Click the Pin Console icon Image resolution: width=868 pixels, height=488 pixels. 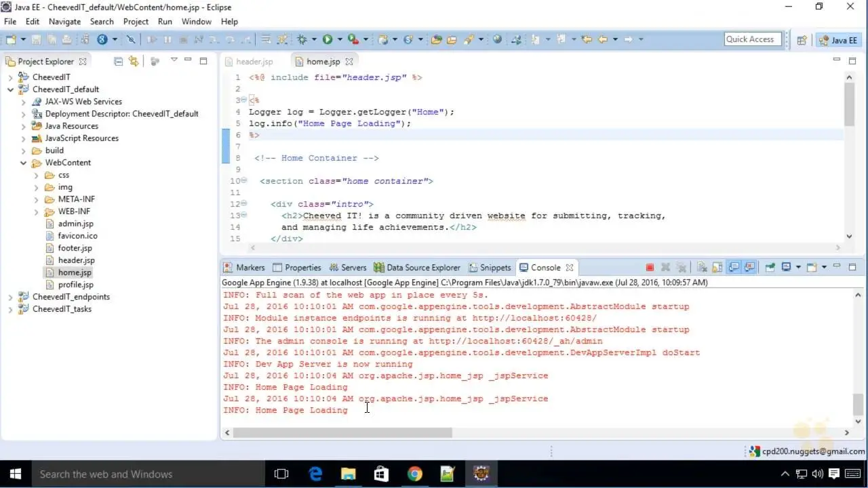(x=770, y=268)
